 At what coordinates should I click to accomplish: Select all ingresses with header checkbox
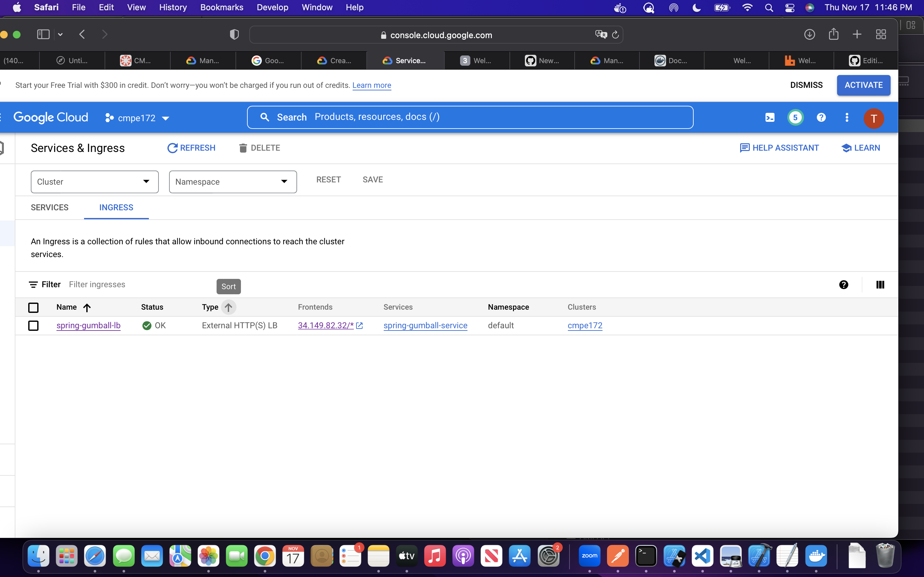[x=33, y=308]
